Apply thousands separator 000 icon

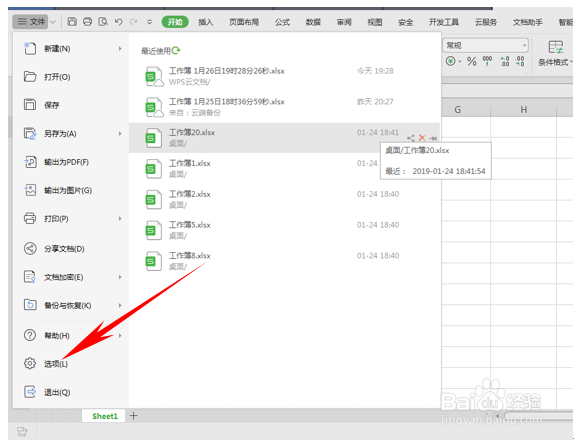click(487, 61)
